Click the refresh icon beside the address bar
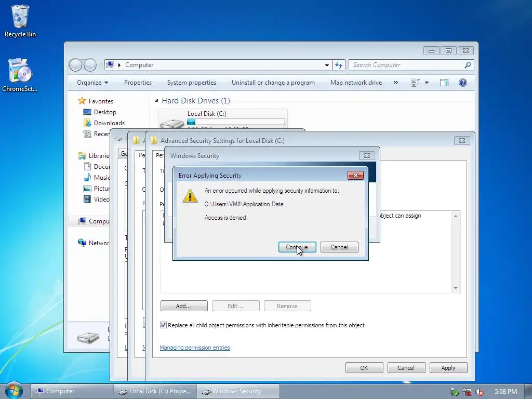Screen dimensions: 532x399 click(339, 65)
